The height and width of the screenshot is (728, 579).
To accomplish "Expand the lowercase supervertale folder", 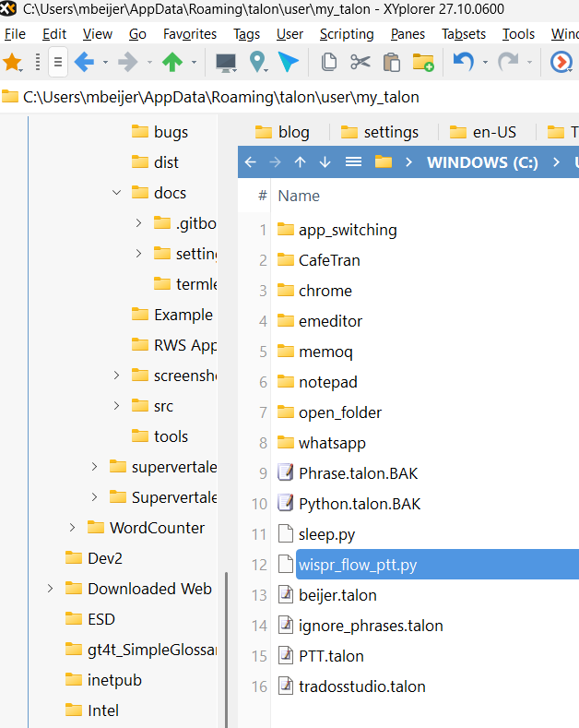I will pyautogui.click(x=95, y=467).
